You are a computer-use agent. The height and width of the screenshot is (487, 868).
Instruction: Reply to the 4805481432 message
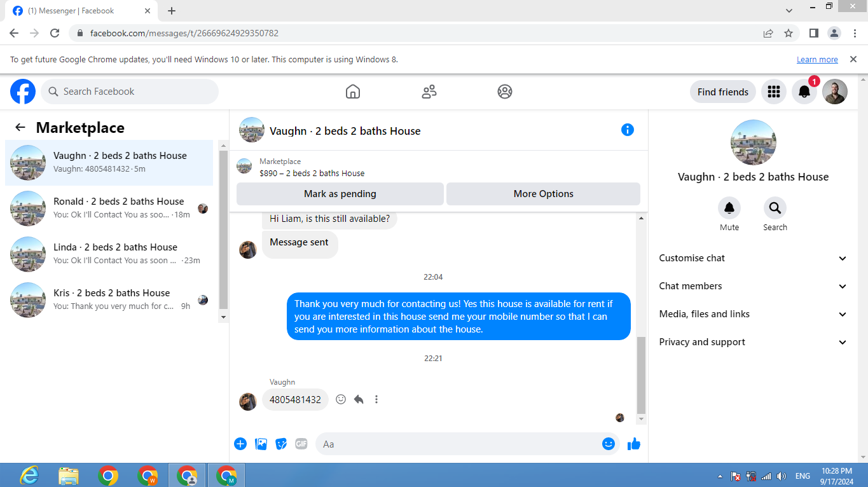(359, 399)
